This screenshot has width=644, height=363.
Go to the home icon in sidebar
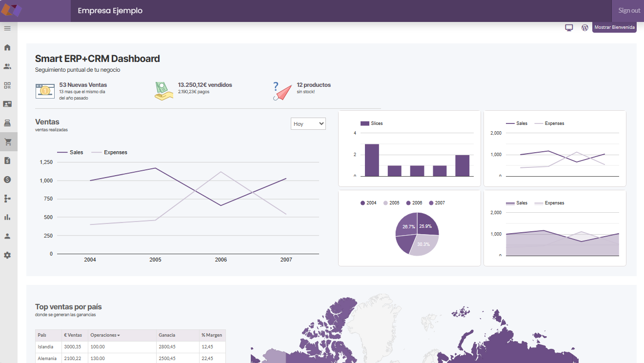[7, 47]
